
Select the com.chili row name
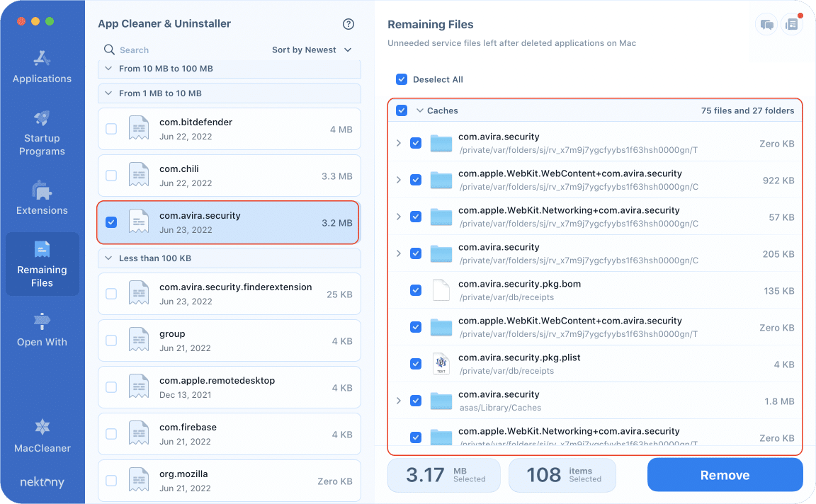click(179, 168)
